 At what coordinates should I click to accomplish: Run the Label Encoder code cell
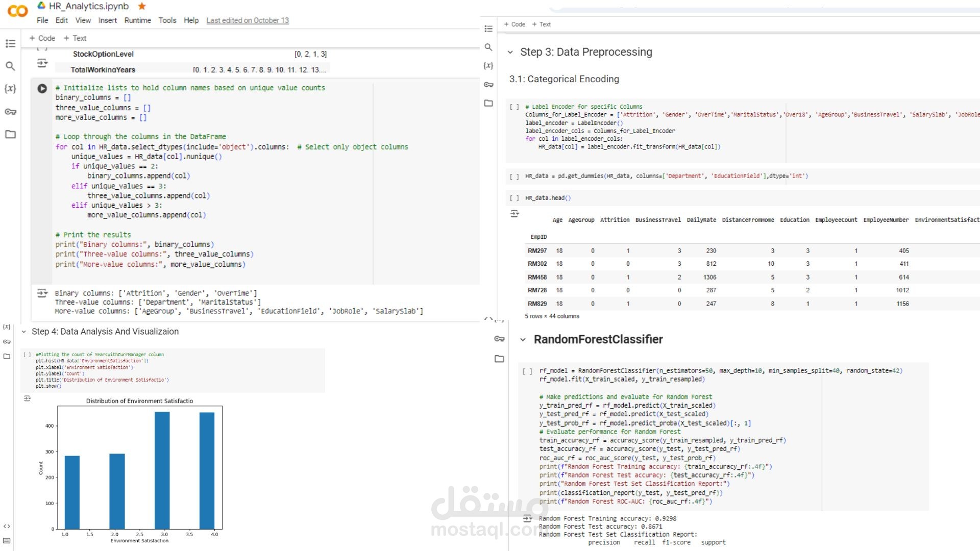(x=514, y=107)
